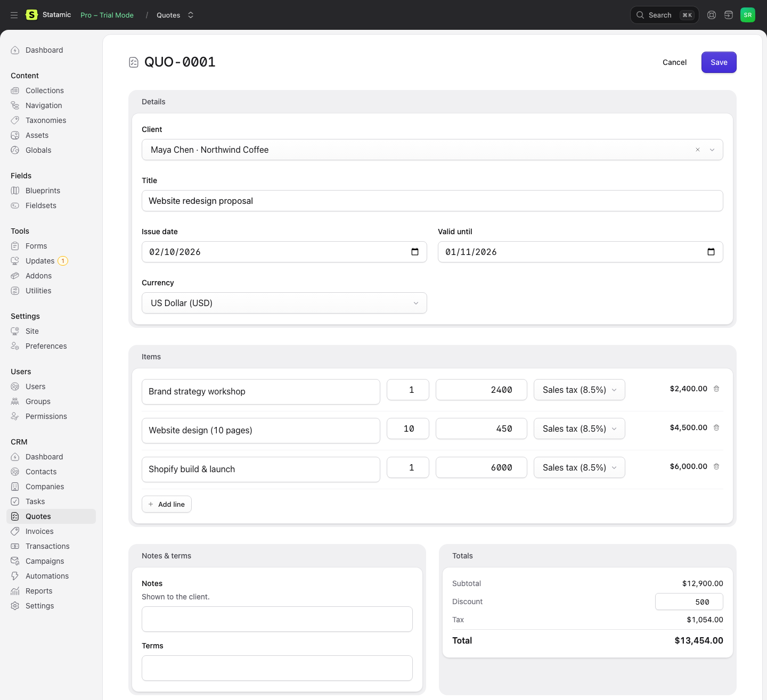Click the SR user avatar

748,15
